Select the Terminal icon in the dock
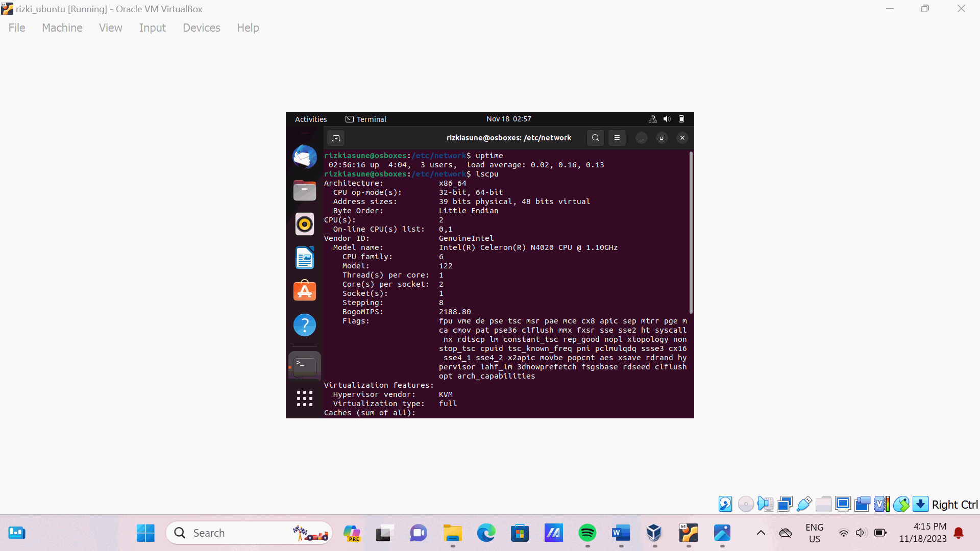 (305, 366)
